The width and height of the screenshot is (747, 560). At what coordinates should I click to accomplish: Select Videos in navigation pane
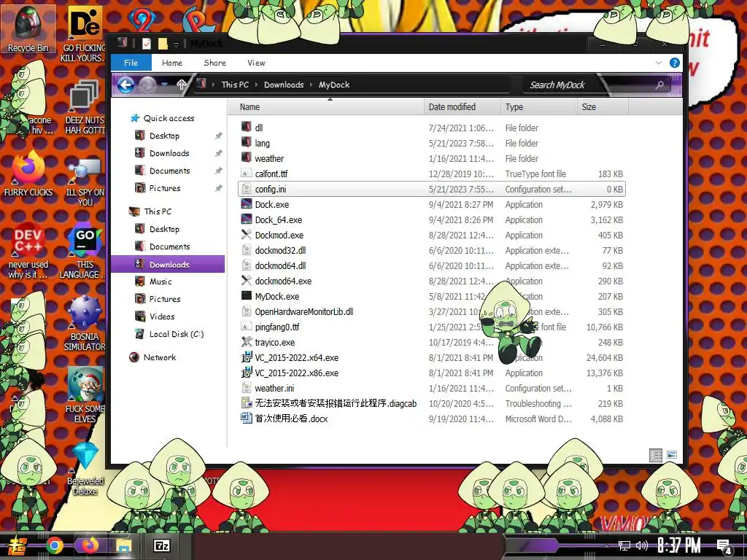pyautogui.click(x=161, y=316)
